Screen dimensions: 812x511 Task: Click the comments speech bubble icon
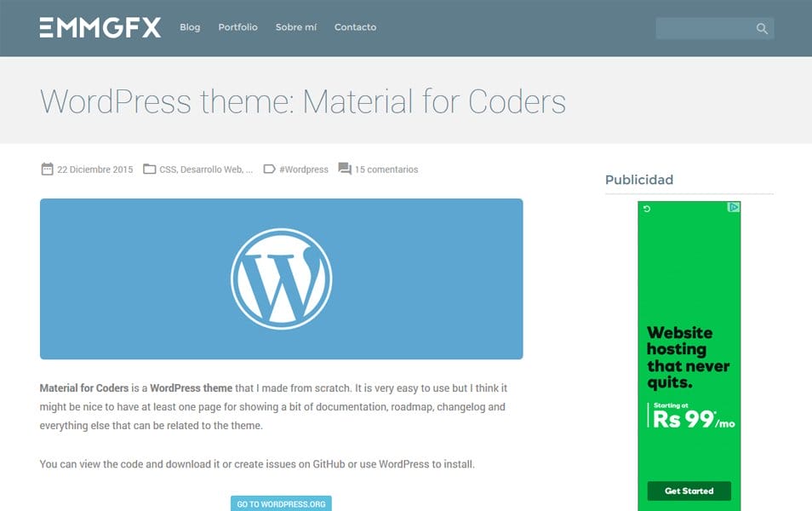[x=345, y=169]
